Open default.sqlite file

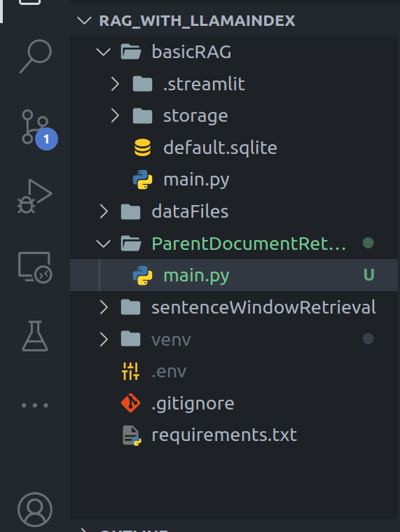(220, 148)
